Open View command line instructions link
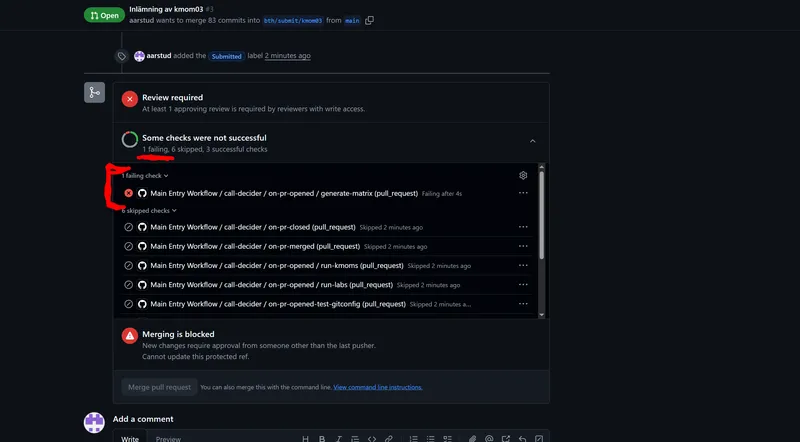Viewport: 800px width, 442px height. 378,387
